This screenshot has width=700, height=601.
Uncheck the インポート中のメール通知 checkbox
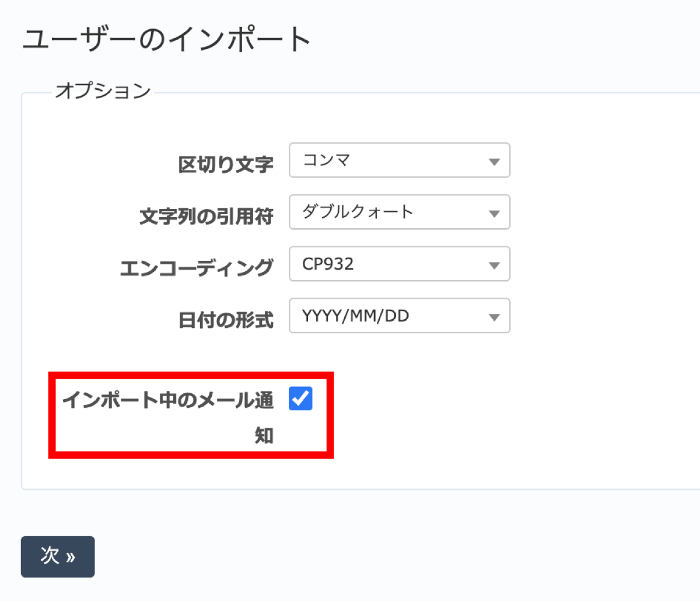click(x=300, y=399)
